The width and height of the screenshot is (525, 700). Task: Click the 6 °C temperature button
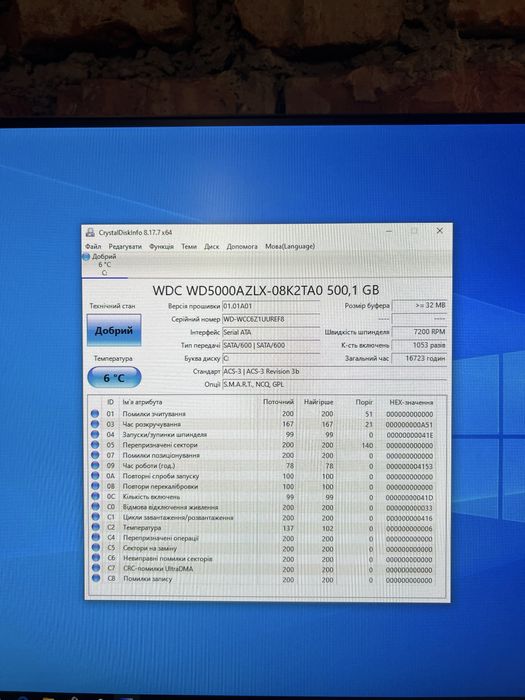click(114, 378)
